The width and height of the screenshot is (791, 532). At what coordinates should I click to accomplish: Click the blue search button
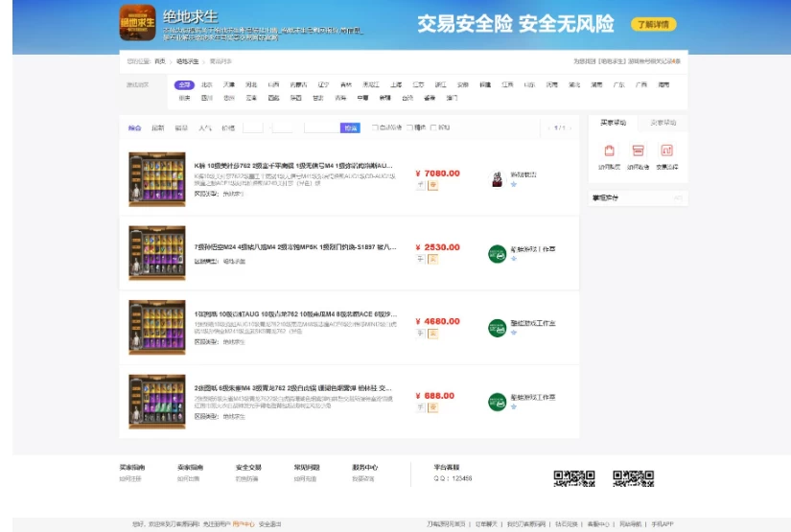[x=350, y=127]
